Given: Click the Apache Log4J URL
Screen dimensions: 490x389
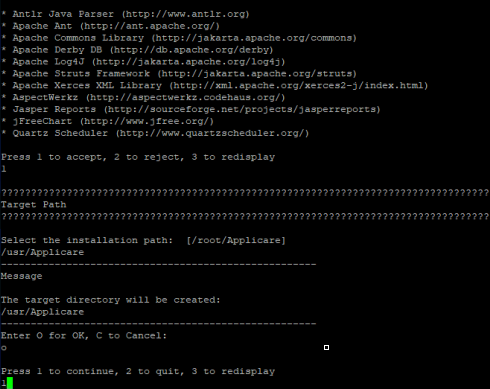Looking at the screenshot, I should (188, 62).
